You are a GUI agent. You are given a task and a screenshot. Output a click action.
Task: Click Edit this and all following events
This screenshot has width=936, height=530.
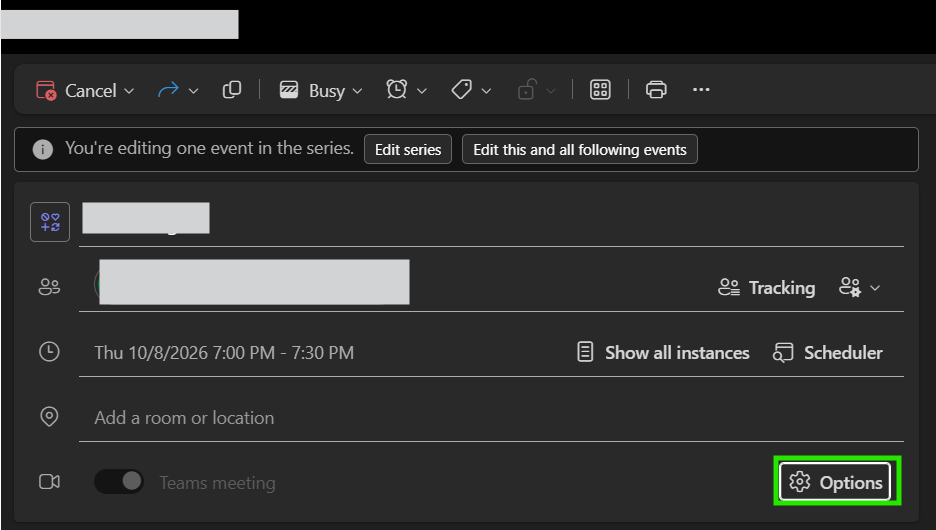pyautogui.click(x=580, y=149)
